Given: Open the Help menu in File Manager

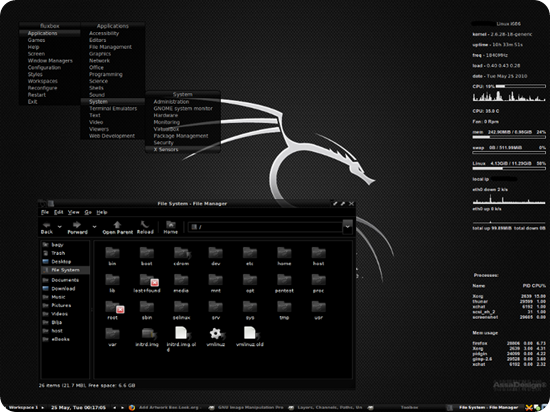Looking at the screenshot, I should click(x=102, y=212).
